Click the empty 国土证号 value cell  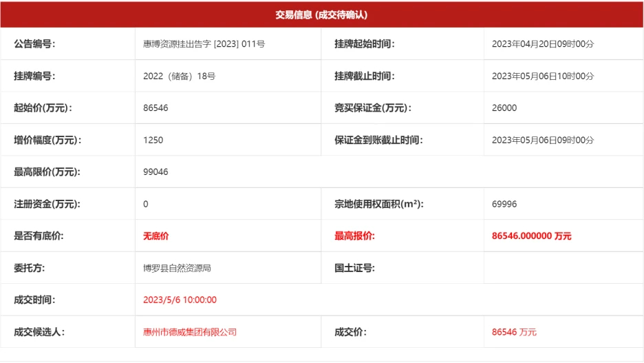pyautogui.click(x=563, y=268)
